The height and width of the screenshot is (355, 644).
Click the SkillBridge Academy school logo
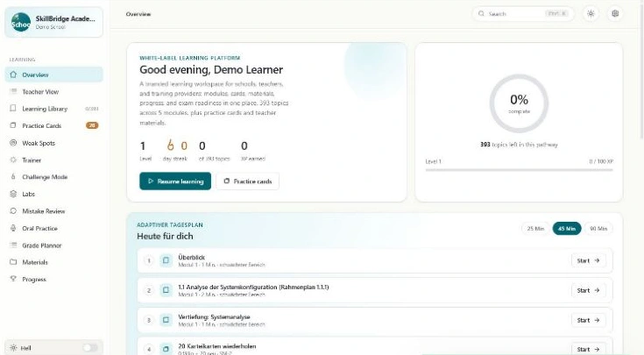tap(20, 22)
